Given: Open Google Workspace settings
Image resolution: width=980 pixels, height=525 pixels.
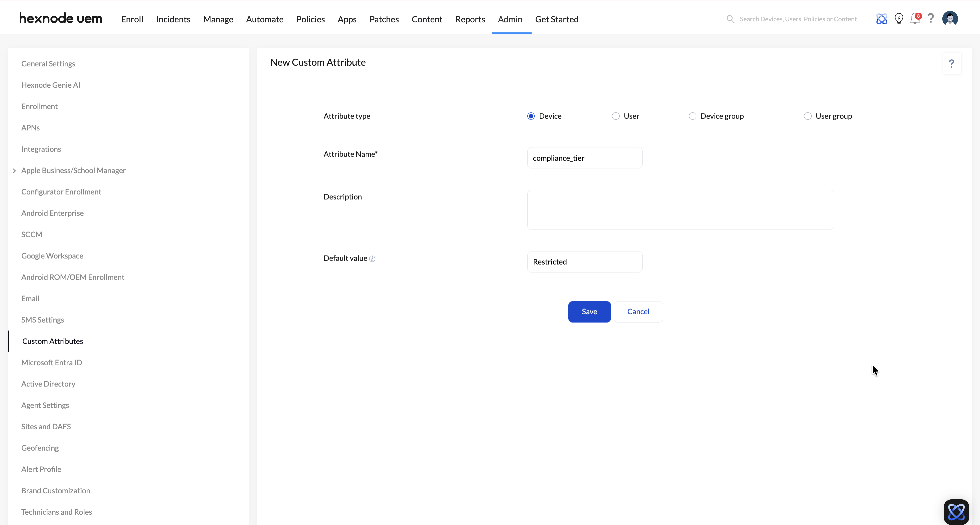Looking at the screenshot, I should tap(52, 255).
